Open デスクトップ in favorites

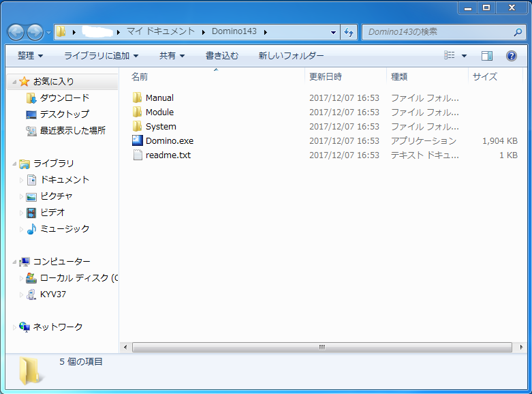tap(64, 115)
